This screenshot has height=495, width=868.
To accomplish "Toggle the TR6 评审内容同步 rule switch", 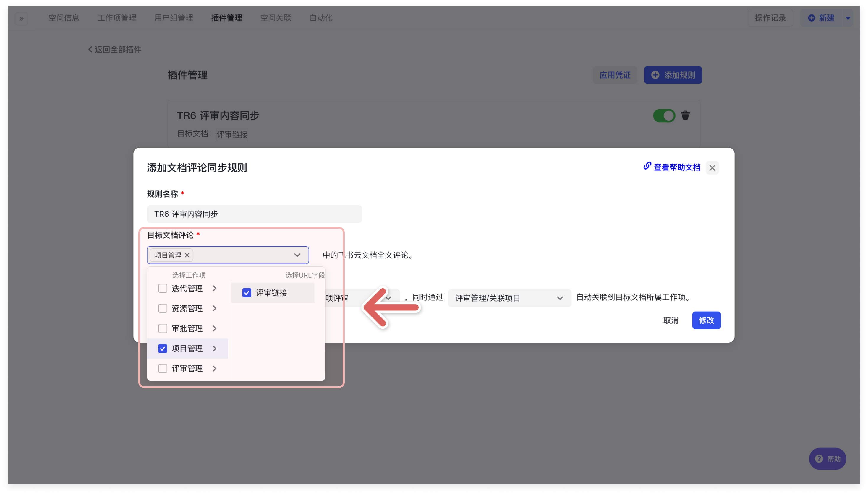I will (664, 115).
